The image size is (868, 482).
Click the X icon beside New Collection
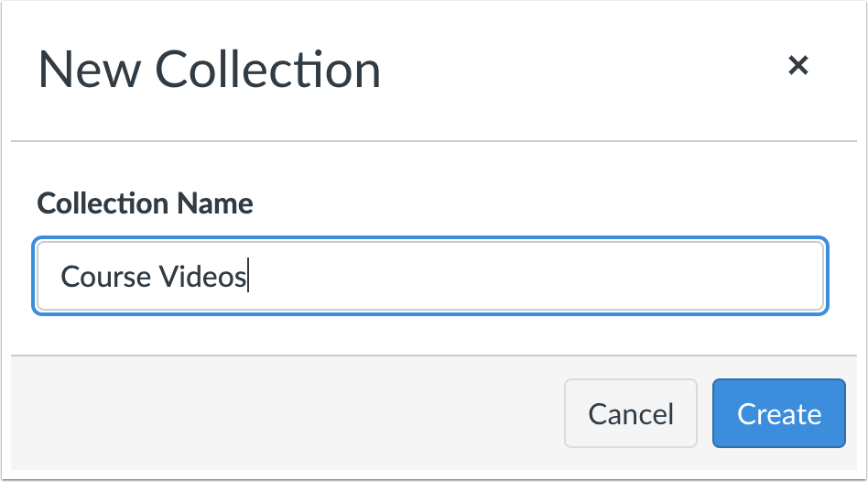798,65
